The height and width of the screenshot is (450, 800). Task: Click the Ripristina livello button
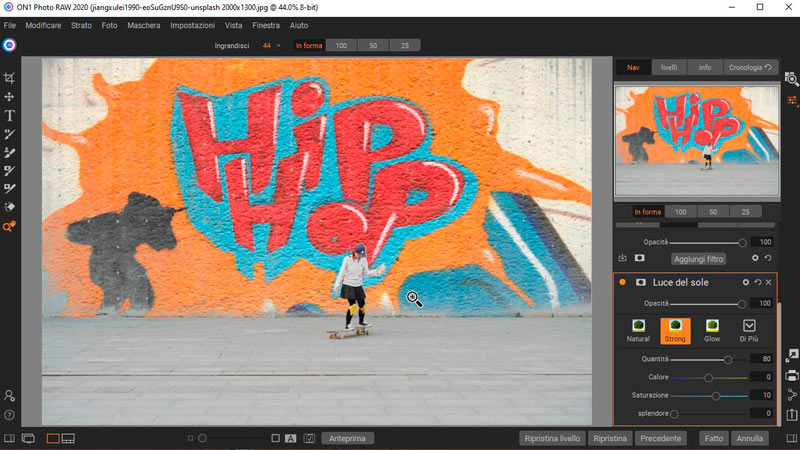pos(552,438)
